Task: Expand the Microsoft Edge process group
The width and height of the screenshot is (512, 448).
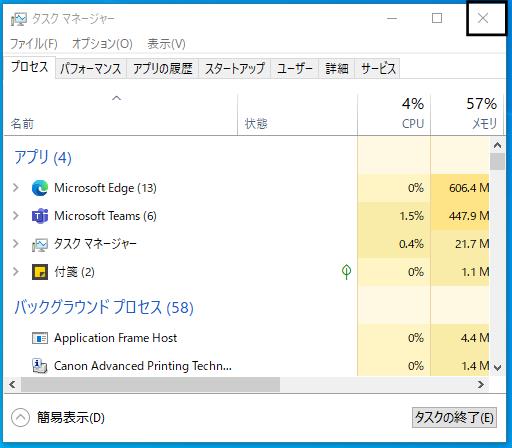Action: (15, 188)
